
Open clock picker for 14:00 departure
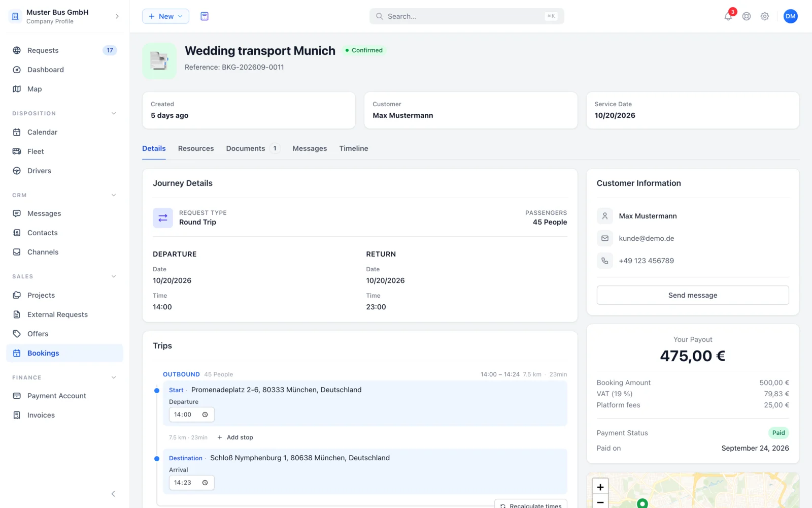(205, 415)
